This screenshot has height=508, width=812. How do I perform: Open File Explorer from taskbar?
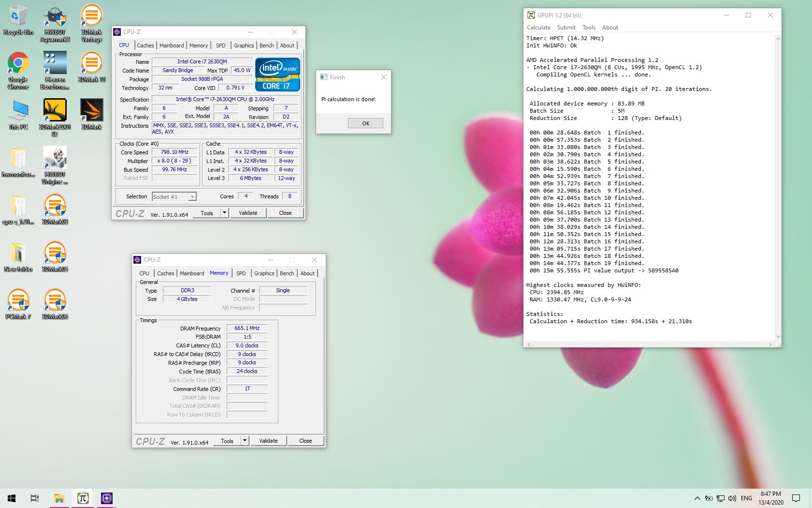click(x=59, y=498)
